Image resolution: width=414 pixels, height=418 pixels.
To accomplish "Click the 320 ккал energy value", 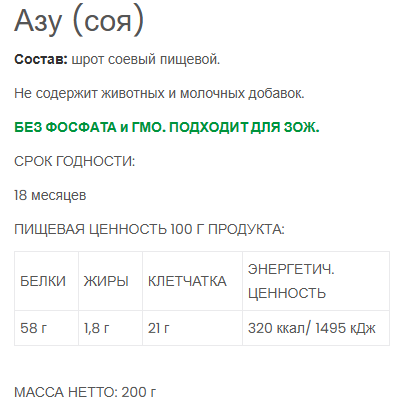I will [x=277, y=328].
